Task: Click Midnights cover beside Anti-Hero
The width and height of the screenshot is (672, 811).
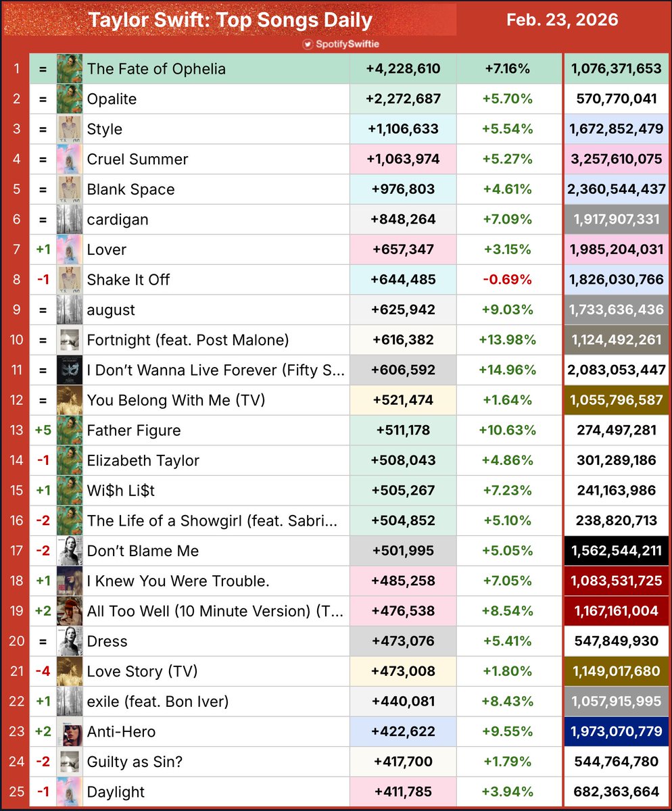Action: 70,732
